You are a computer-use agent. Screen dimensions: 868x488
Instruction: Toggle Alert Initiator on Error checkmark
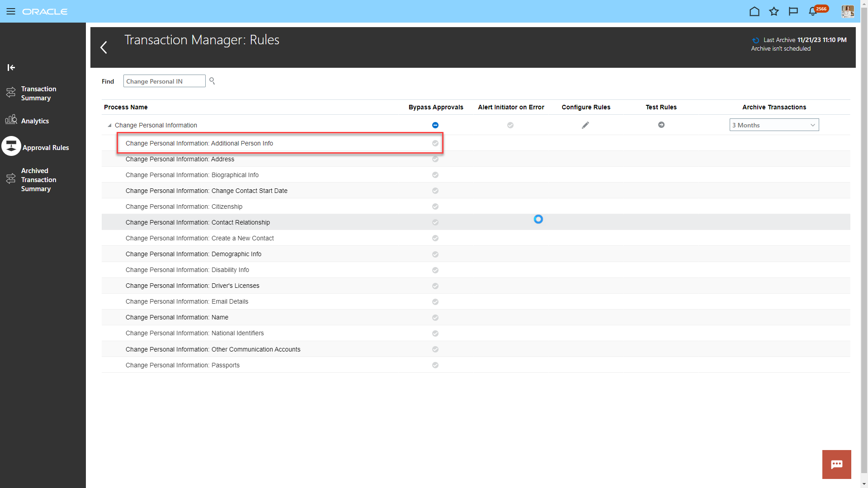(x=510, y=125)
